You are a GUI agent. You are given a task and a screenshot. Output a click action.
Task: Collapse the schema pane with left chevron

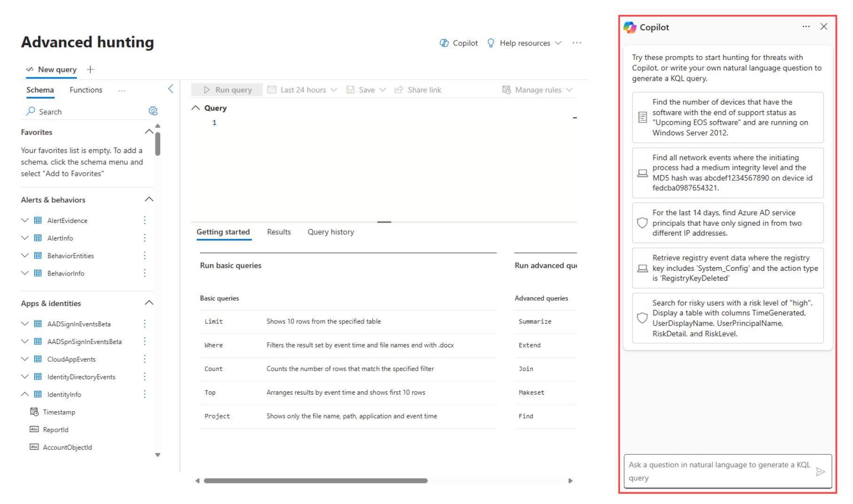[171, 89]
